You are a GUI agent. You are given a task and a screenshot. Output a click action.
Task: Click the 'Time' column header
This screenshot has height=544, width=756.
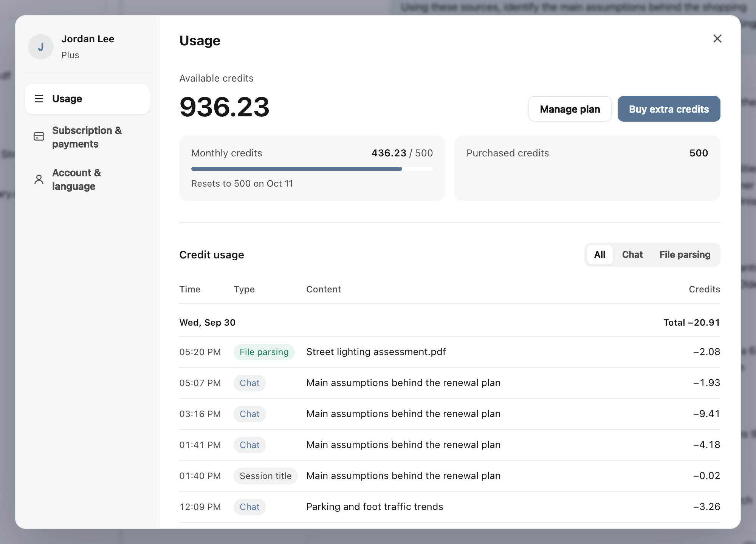click(190, 289)
